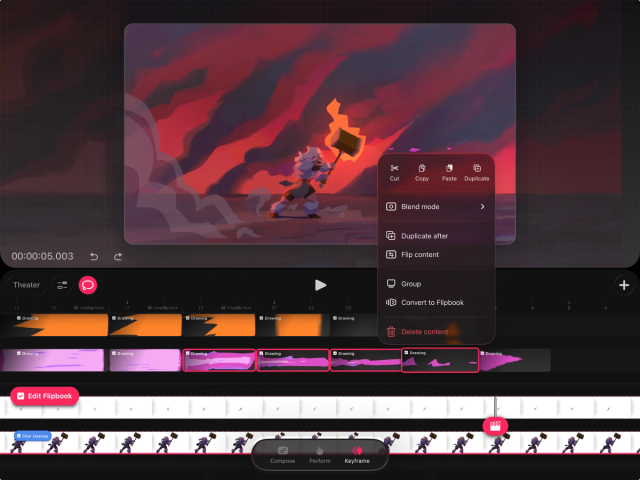Screen dimensions: 640x480
Task: Choose Delete content
Action: point(436,331)
